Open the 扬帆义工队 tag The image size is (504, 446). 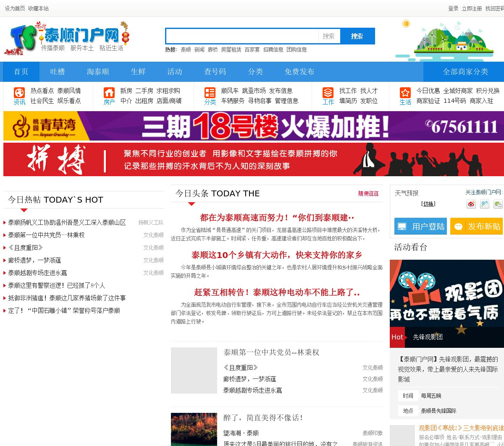tap(151, 222)
